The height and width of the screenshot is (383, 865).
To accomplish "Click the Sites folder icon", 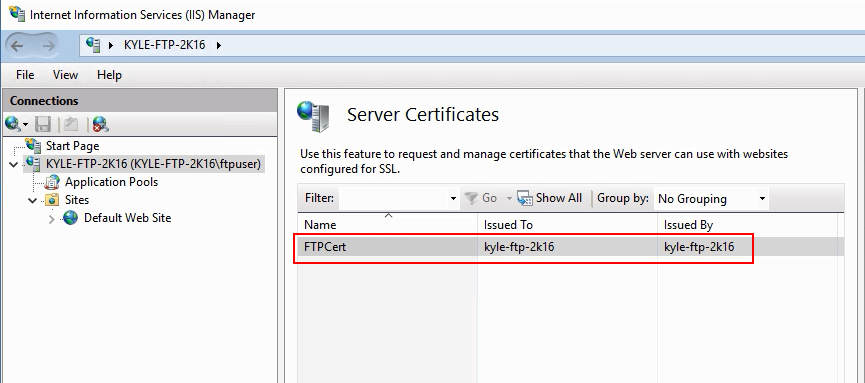I will (x=52, y=200).
